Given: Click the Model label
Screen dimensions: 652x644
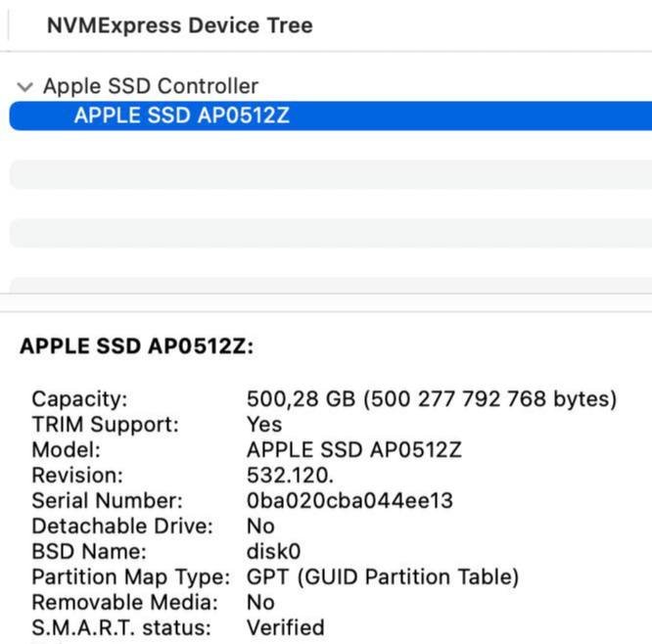Looking at the screenshot, I should 67,450.
